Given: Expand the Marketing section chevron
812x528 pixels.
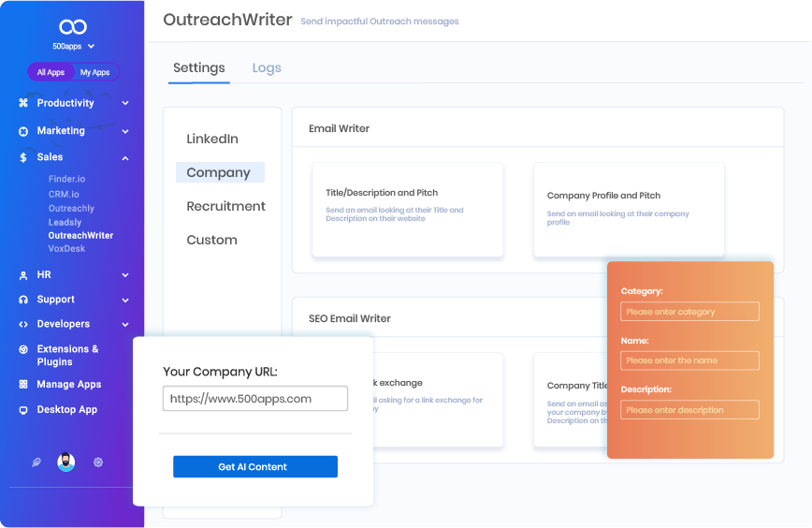Looking at the screenshot, I should (125, 131).
